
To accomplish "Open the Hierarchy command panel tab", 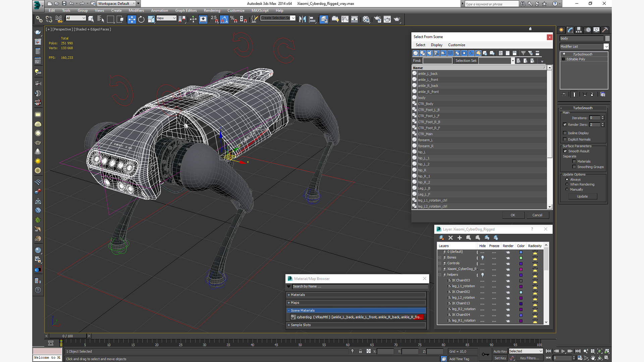I will (579, 30).
